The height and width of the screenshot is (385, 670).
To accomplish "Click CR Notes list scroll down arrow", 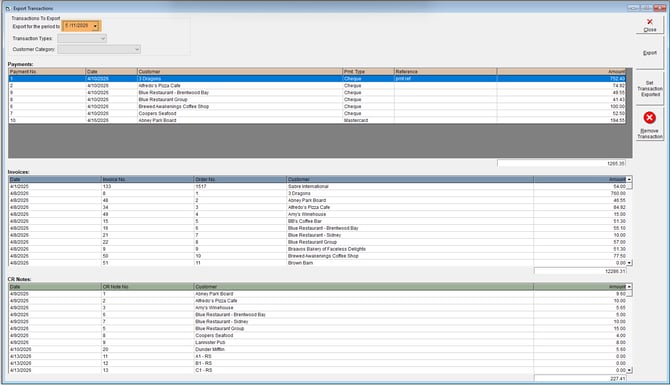I will point(629,370).
